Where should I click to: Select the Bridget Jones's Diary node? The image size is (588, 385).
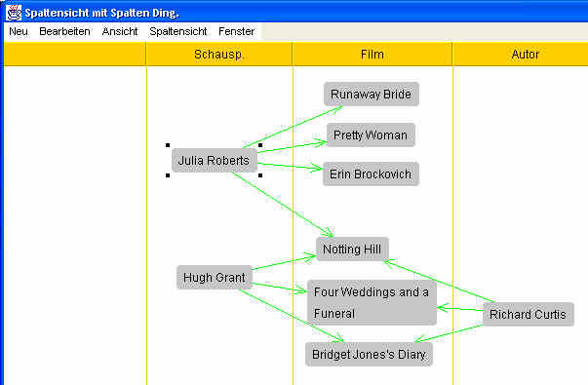pyautogui.click(x=369, y=354)
